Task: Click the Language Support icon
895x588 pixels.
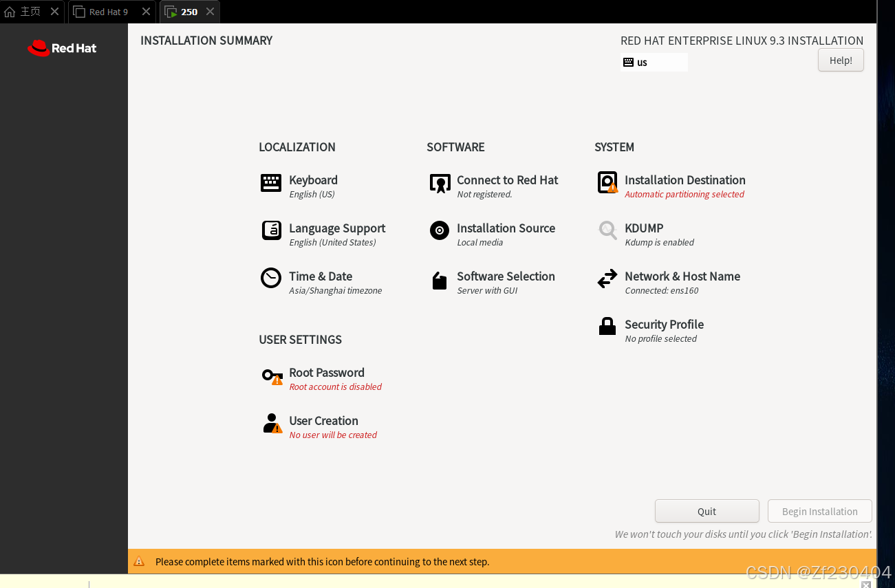Action: (271, 230)
